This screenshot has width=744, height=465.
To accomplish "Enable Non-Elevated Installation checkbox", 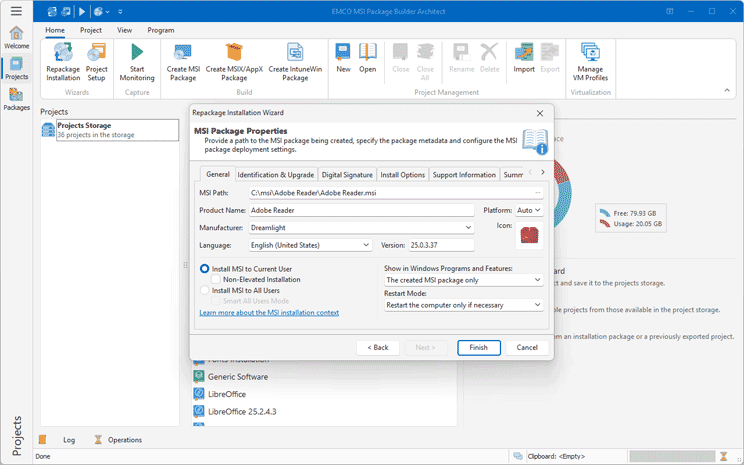I will point(216,280).
